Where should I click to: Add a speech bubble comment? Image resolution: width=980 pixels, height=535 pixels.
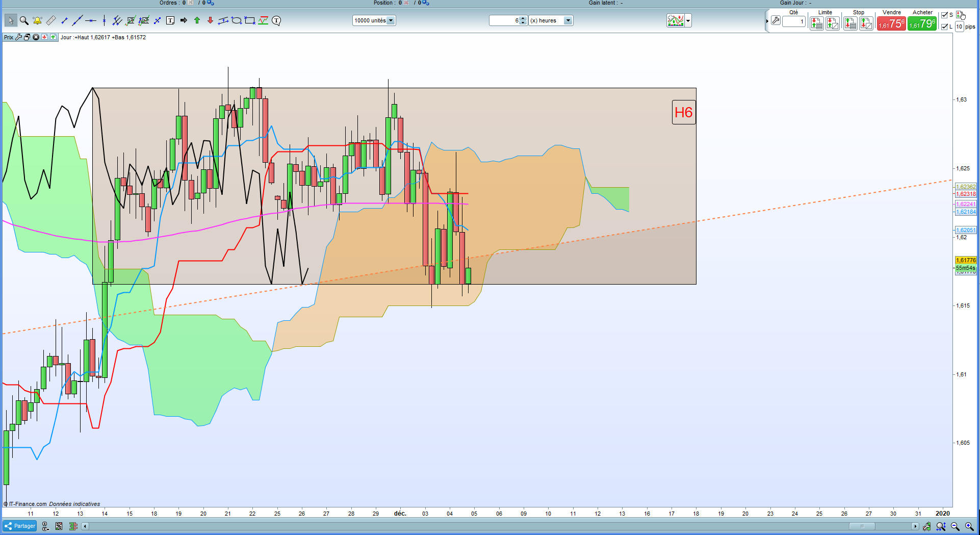pos(276,20)
